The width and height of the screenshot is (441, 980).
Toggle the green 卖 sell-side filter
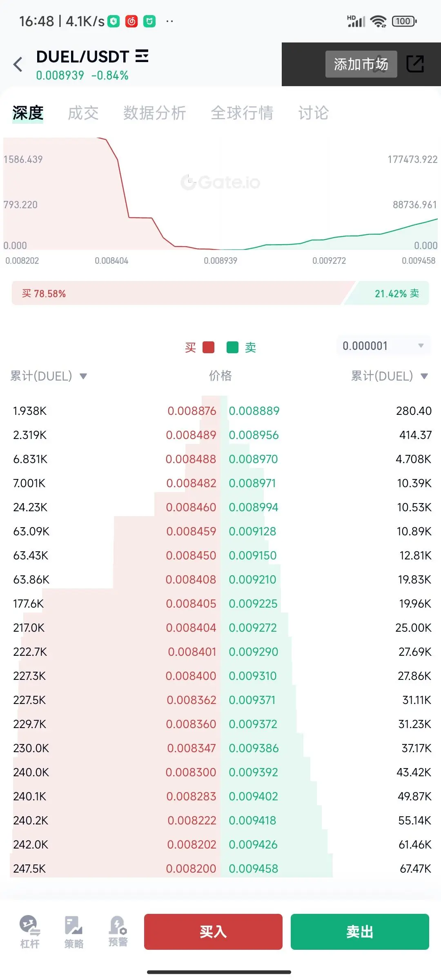tap(241, 347)
